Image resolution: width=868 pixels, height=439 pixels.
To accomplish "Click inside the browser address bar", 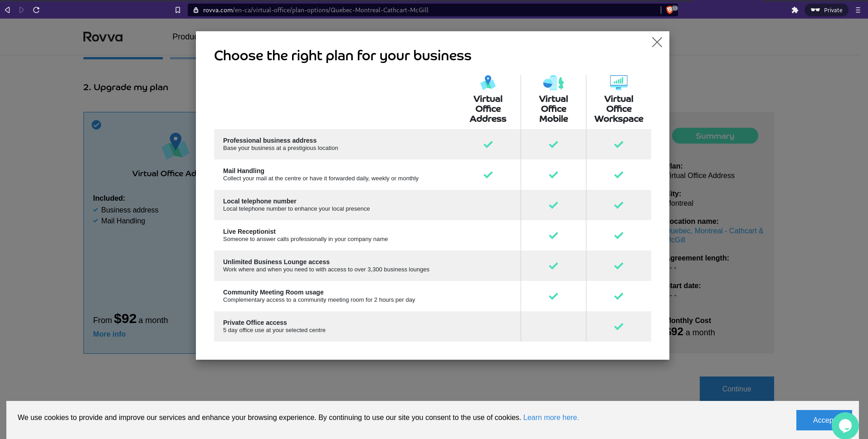I will (317, 10).
